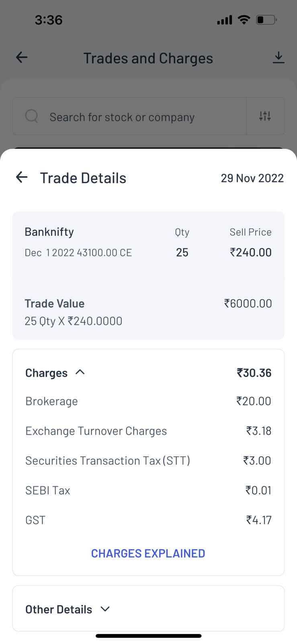Tap the Brokerage charge row
The image size is (297, 644).
pyautogui.click(x=148, y=401)
